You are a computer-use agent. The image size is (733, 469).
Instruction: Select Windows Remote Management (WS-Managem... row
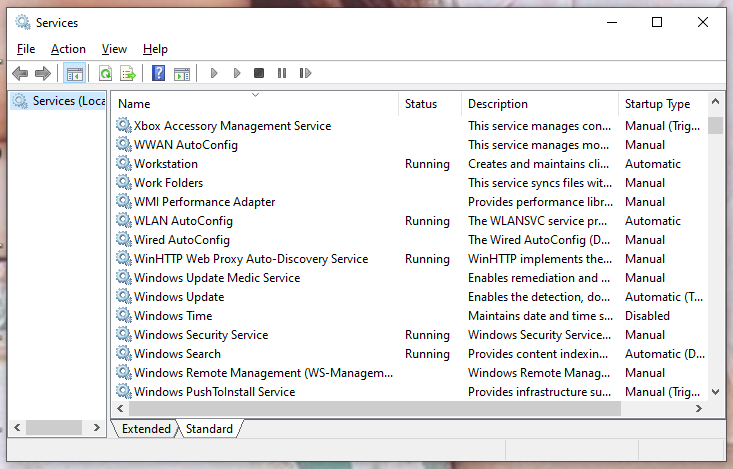pos(411,373)
